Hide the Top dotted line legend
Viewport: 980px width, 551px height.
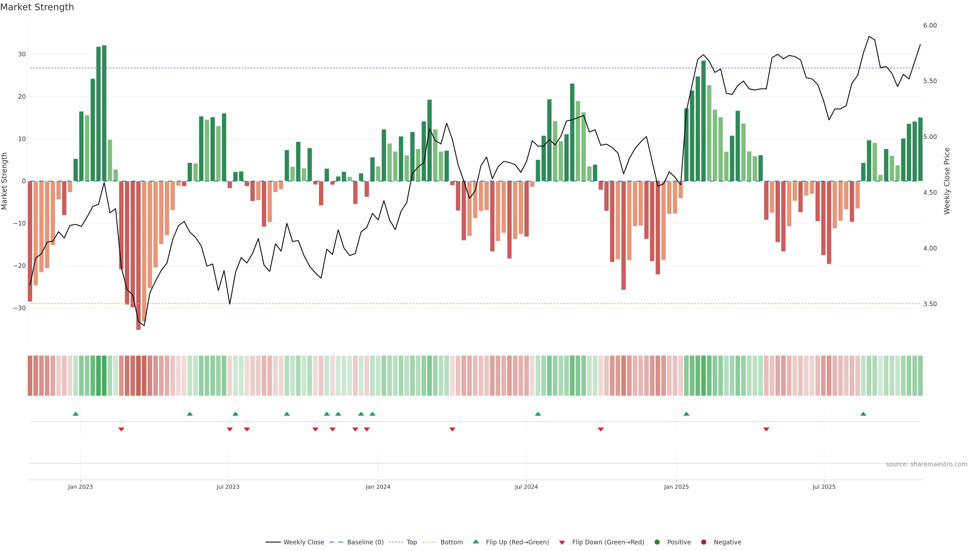click(x=411, y=542)
